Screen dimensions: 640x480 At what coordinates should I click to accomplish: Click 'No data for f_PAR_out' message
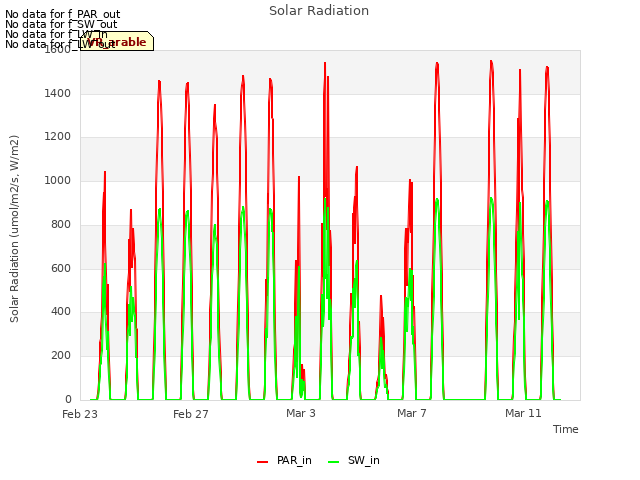63,14
